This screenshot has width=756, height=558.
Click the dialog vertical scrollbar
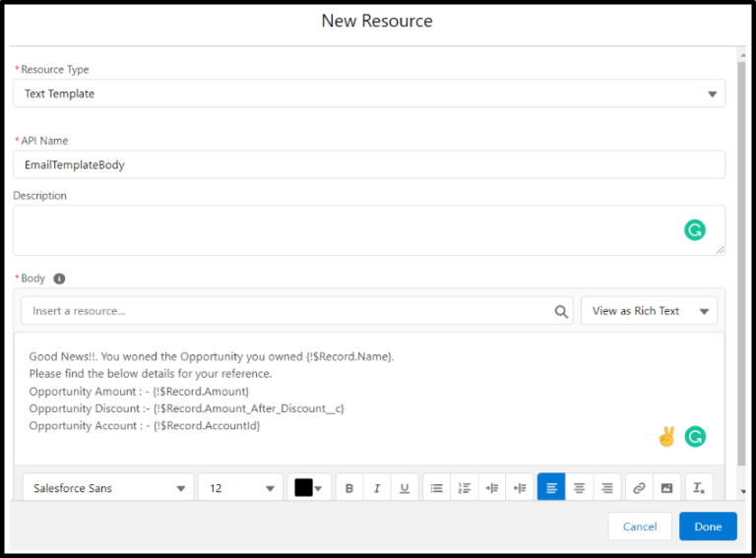pyautogui.click(x=741, y=263)
